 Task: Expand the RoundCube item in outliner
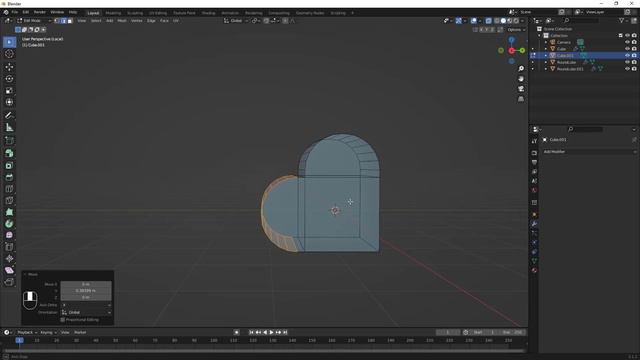[x=546, y=62]
